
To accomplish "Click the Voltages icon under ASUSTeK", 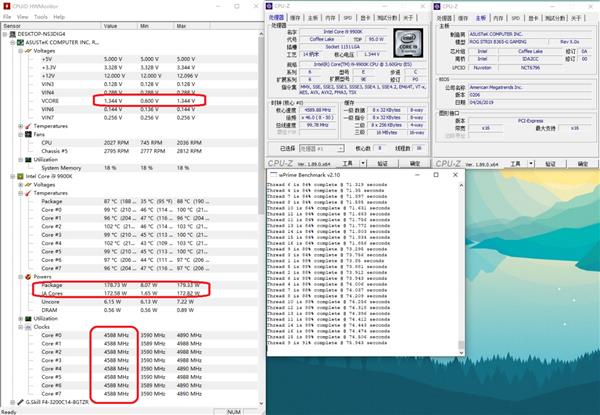I will (28, 51).
